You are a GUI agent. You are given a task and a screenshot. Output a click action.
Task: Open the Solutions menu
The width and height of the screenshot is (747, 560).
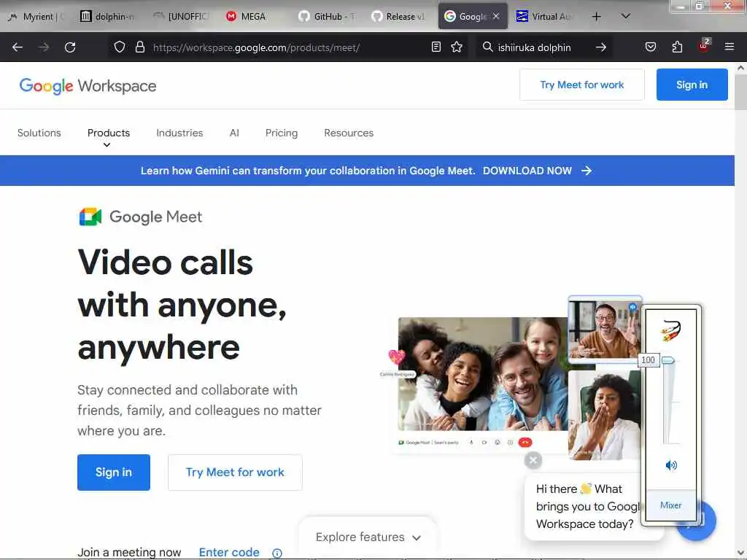click(x=39, y=133)
